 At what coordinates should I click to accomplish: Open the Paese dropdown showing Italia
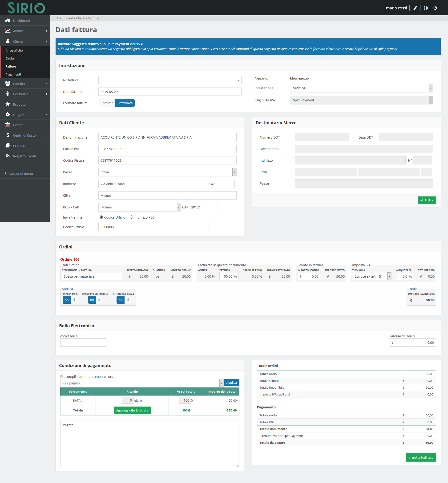[x=167, y=172]
